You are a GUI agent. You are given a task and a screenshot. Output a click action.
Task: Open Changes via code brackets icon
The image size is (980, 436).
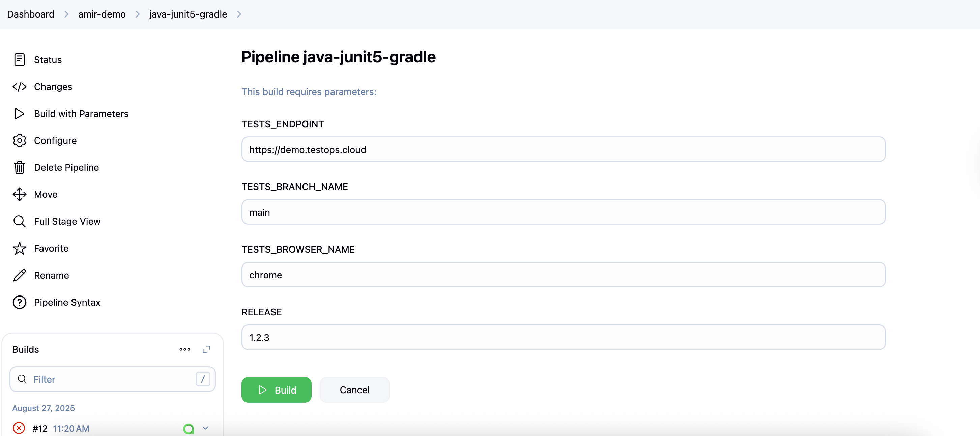click(x=20, y=87)
